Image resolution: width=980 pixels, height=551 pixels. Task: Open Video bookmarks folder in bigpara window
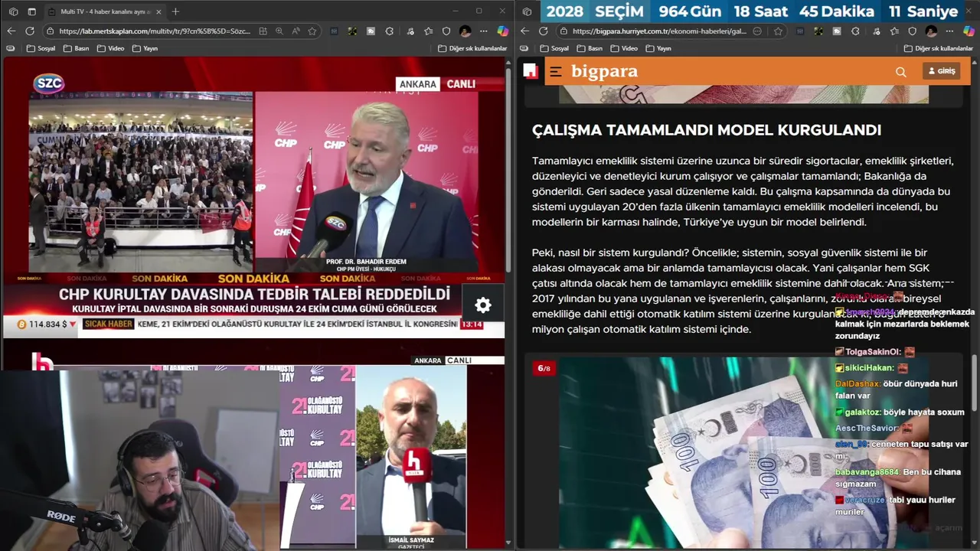point(624,48)
